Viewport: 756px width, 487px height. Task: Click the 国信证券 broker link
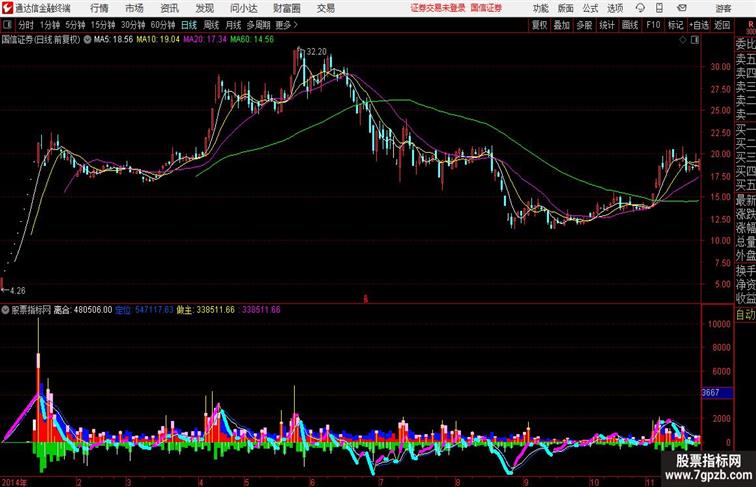tap(486, 8)
